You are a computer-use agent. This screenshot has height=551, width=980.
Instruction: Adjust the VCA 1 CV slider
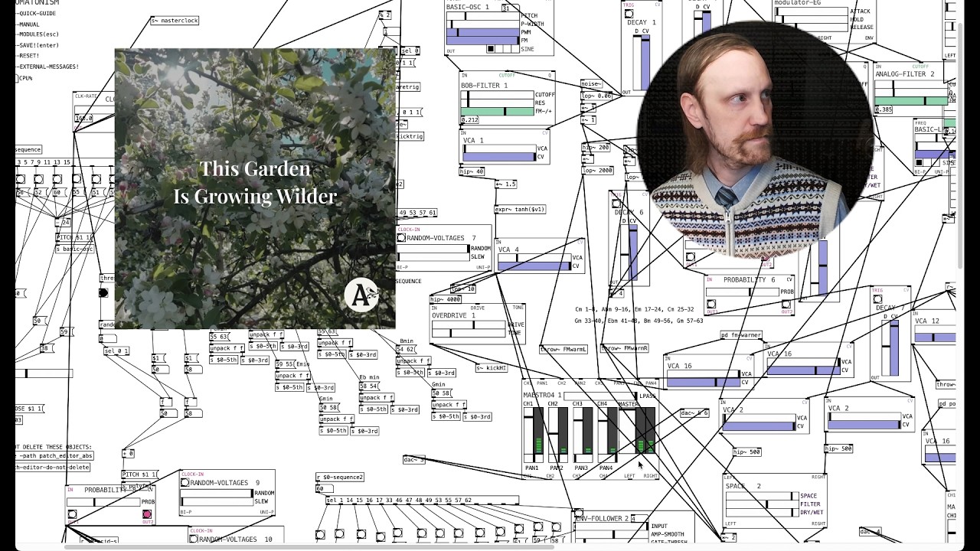[x=499, y=157]
